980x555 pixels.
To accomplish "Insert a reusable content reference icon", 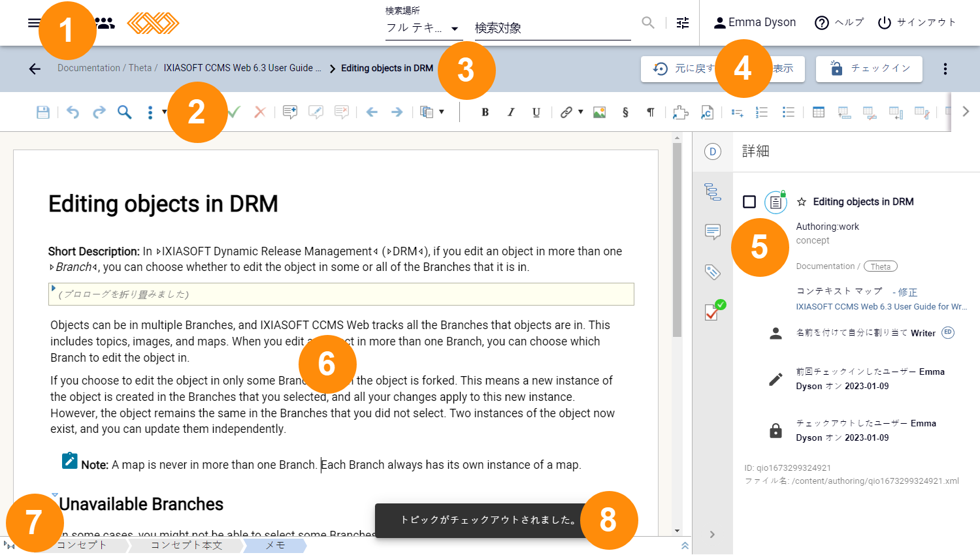I will point(707,112).
